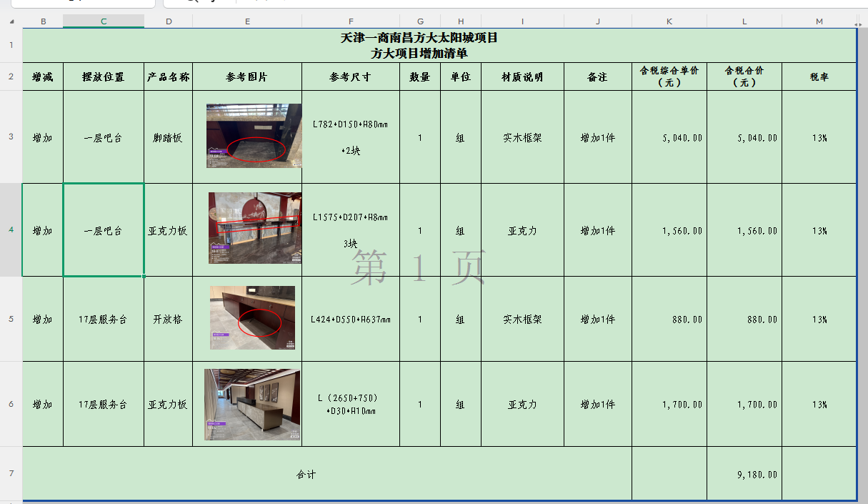The height and width of the screenshot is (504, 868).
Task: Click the 实木框架 material cell in row 5
Action: pyautogui.click(x=522, y=319)
